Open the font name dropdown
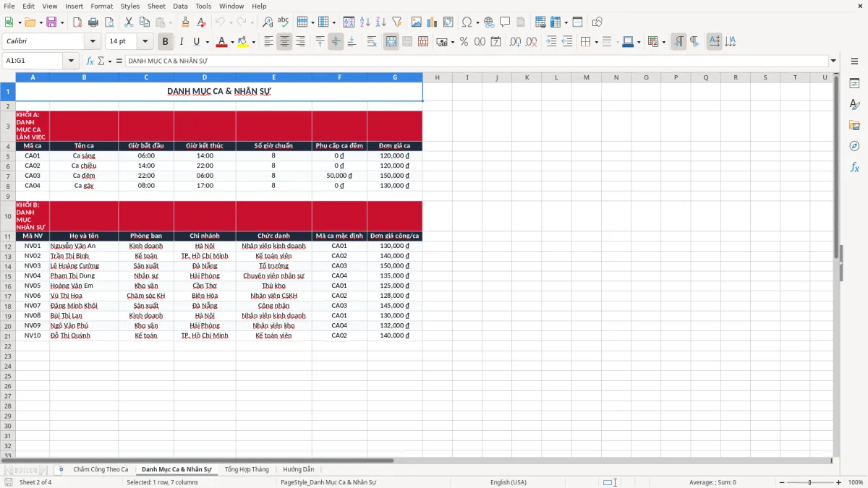Screen dimensions: 868x488 93,42
